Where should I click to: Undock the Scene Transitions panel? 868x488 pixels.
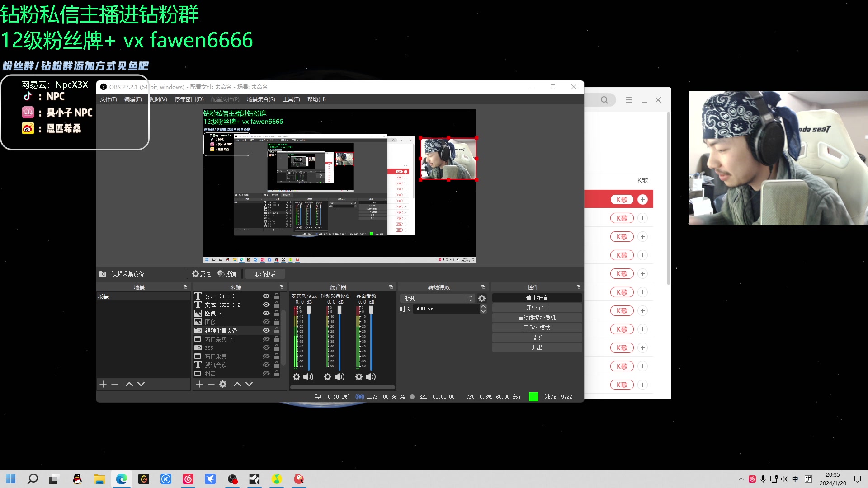click(483, 287)
